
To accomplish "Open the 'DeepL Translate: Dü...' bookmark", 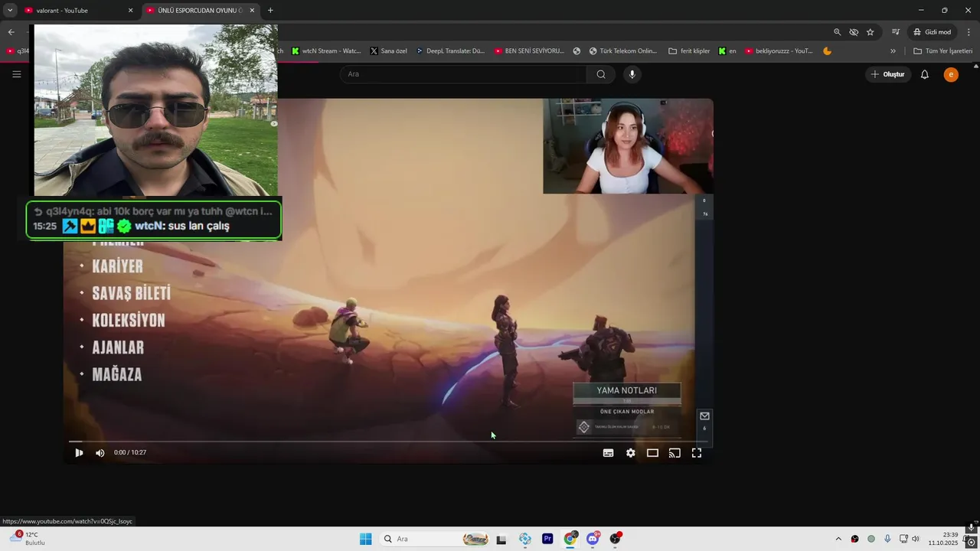I will click(450, 51).
